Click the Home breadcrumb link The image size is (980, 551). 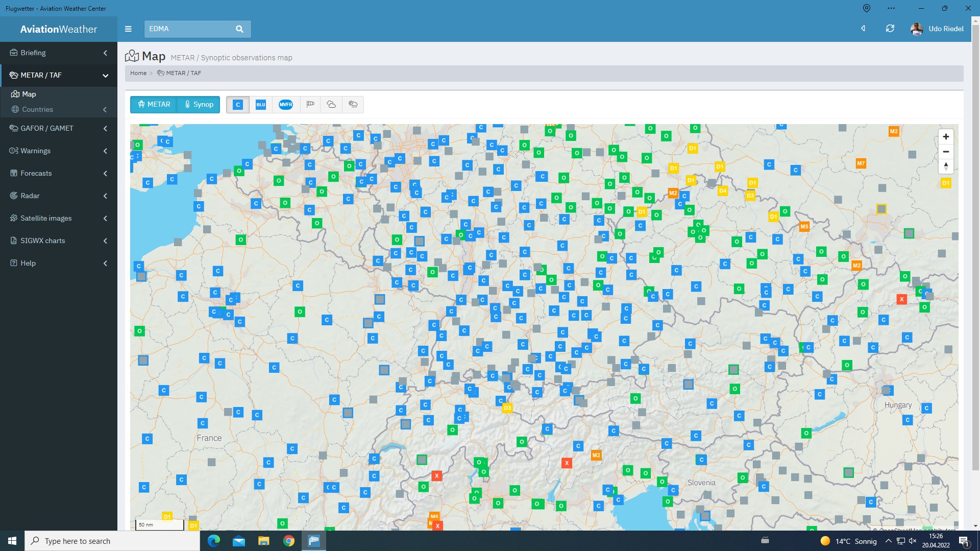click(138, 73)
